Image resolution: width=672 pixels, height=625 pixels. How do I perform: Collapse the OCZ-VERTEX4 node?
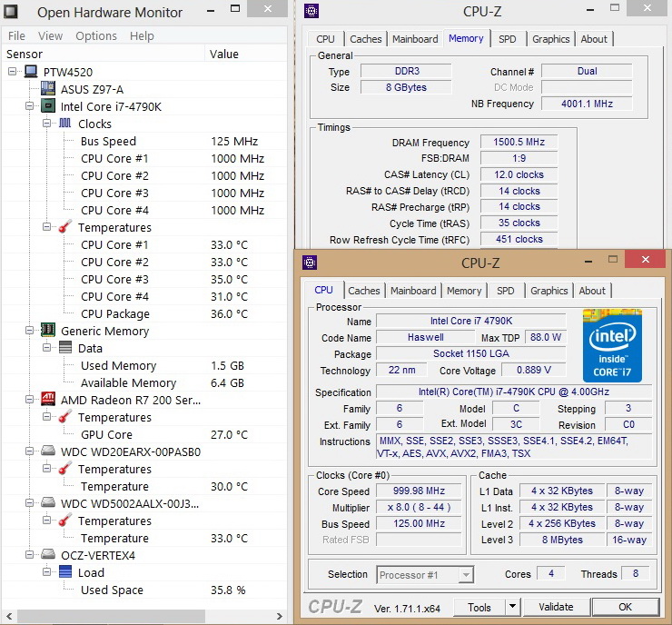(x=29, y=555)
